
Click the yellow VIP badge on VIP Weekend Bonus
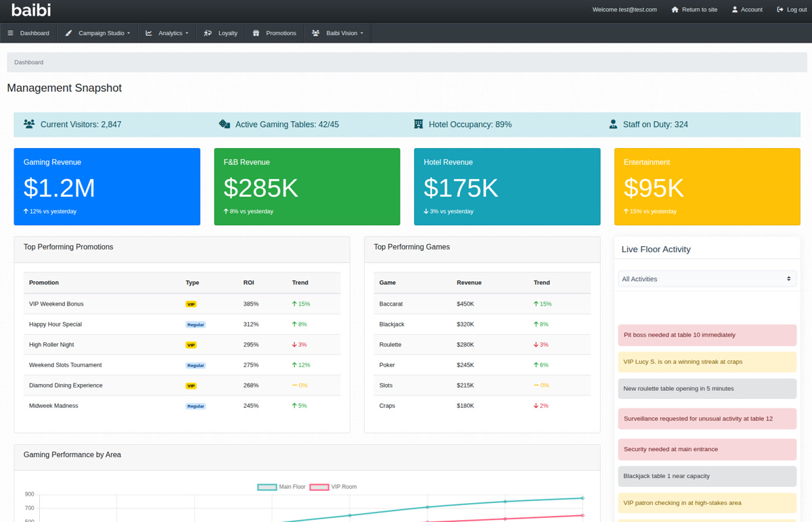tap(191, 304)
